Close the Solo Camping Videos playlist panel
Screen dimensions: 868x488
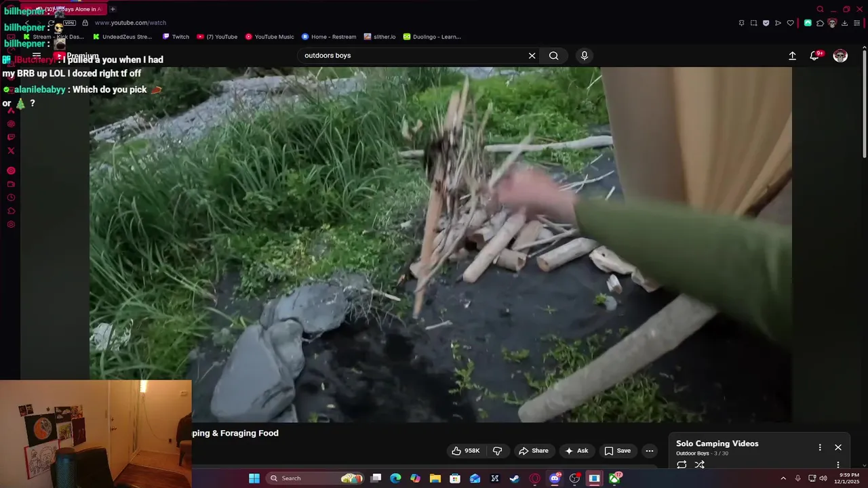click(x=838, y=447)
